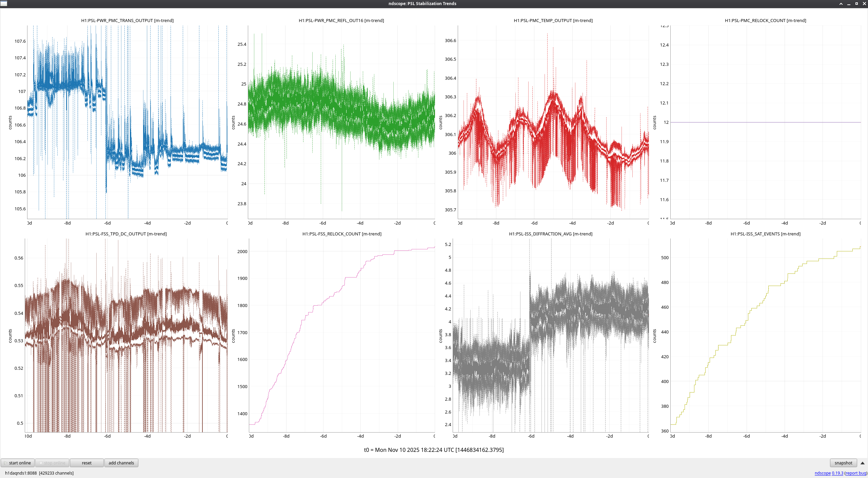The height and width of the screenshot is (478, 868).
Task: Click the window menu icon in the title bar
Action: point(4,3)
